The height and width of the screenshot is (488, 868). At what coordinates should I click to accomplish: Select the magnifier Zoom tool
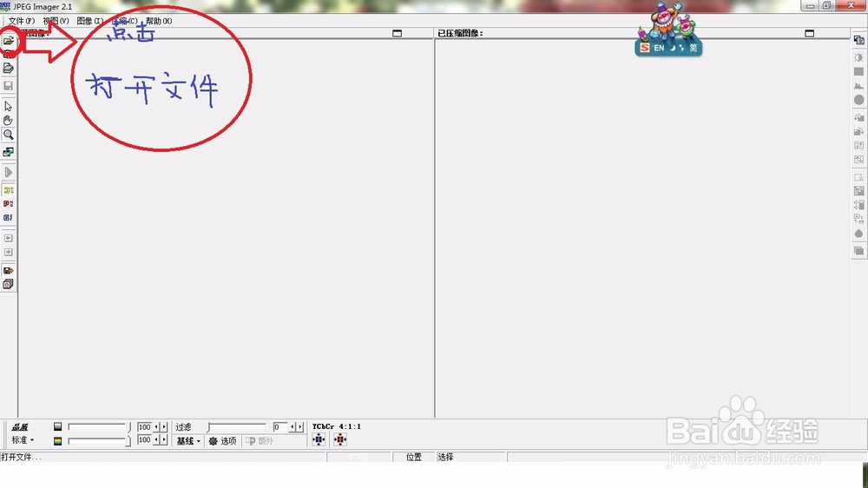pyautogui.click(x=9, y=135)
